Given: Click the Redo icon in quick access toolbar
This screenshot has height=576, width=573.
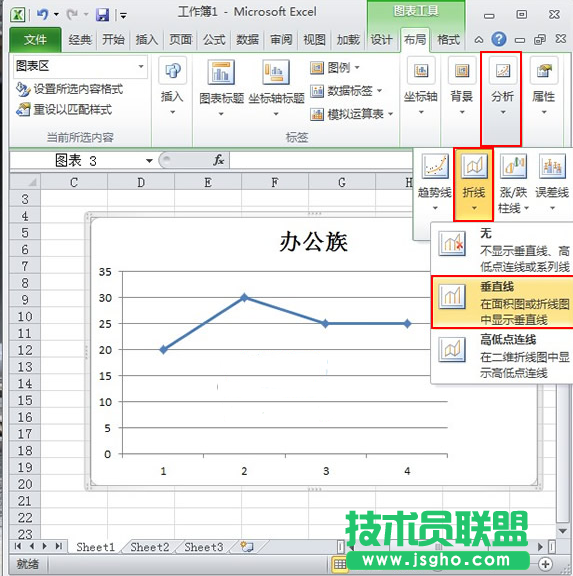Looking at the screenshot, I should pos(72,15).
